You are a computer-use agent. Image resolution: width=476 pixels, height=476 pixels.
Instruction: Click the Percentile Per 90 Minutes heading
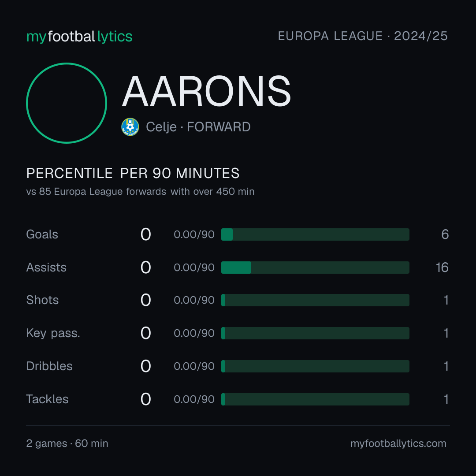(133, 173)
